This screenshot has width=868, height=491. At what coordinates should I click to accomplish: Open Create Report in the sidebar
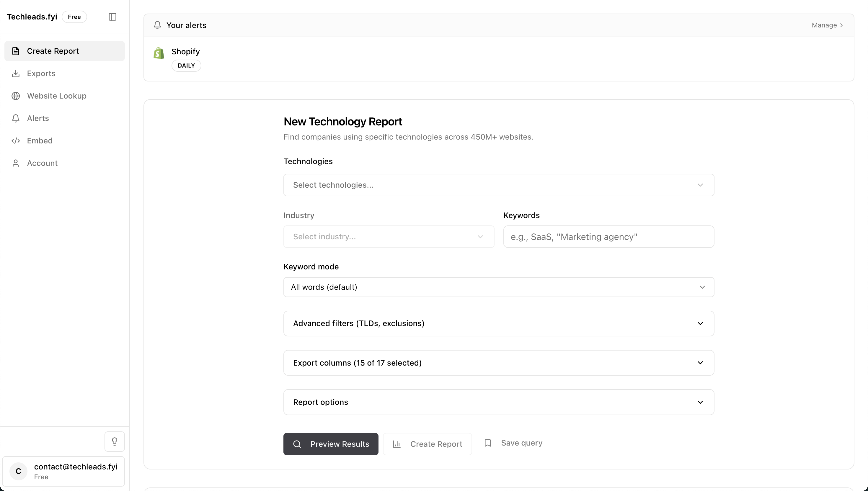(64, 51)
